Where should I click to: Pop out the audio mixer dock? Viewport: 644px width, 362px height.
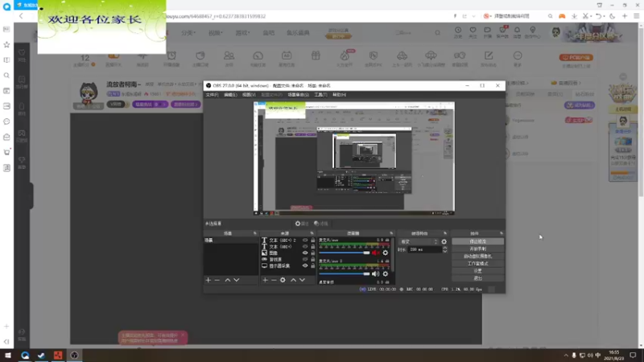coord(391,233)
